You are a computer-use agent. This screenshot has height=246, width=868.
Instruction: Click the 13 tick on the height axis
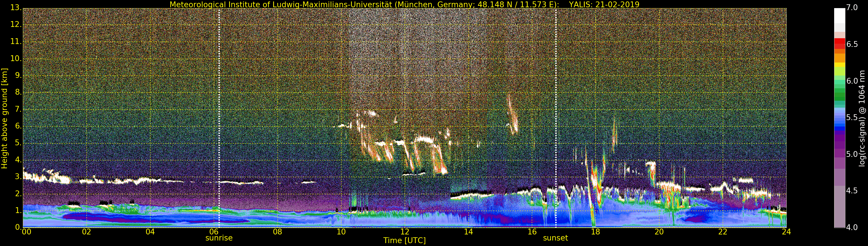tap(16, 8)
